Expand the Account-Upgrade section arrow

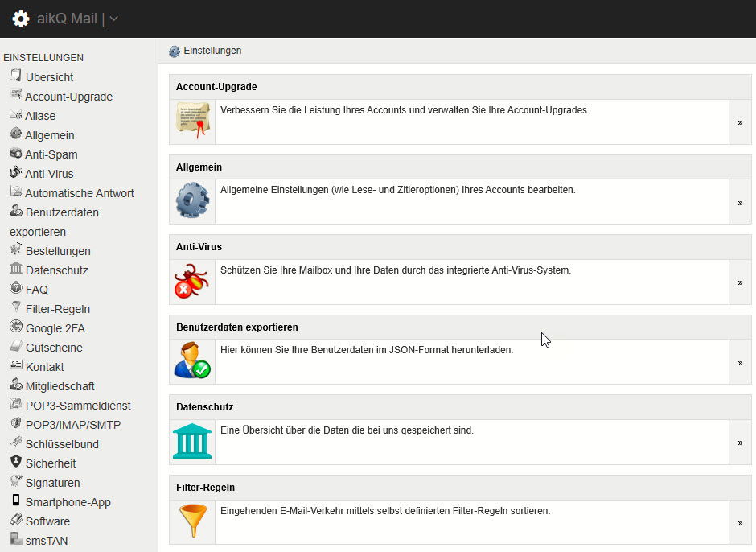[740, 122]
